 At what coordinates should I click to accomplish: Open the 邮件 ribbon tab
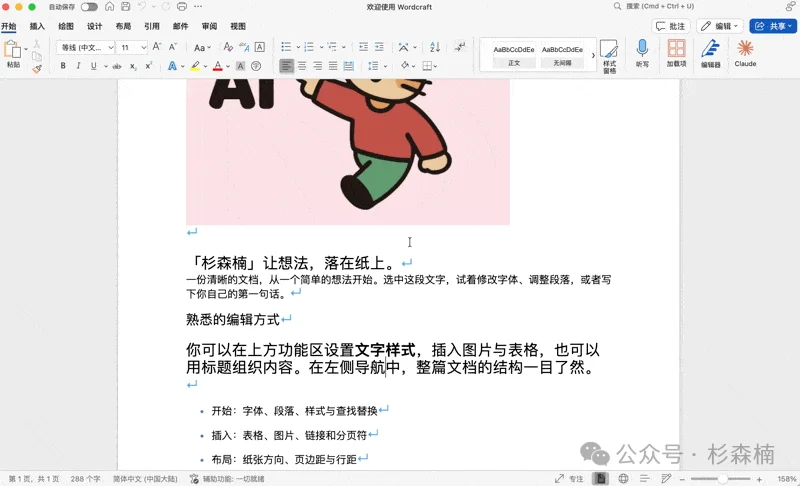point(180,26)
